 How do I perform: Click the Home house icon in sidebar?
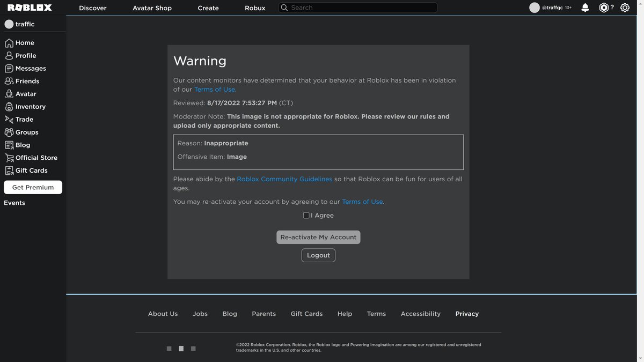[9, 43]
